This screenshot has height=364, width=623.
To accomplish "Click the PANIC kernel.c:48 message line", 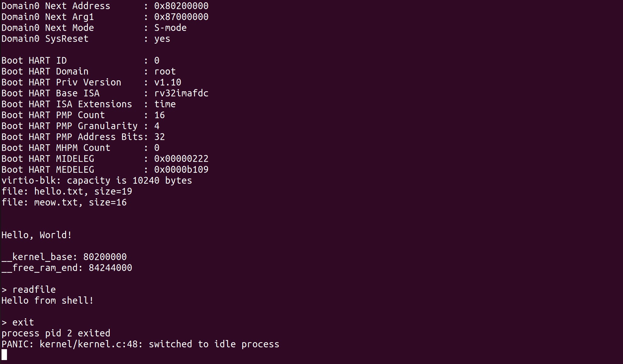I will click(x=140, y=344).
